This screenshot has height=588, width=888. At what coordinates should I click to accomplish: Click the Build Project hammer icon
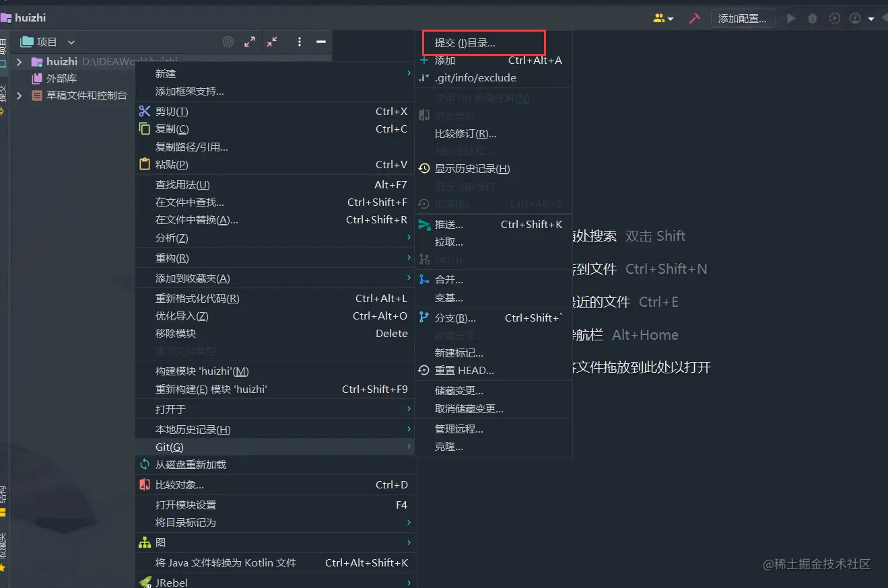coord(695,18)
